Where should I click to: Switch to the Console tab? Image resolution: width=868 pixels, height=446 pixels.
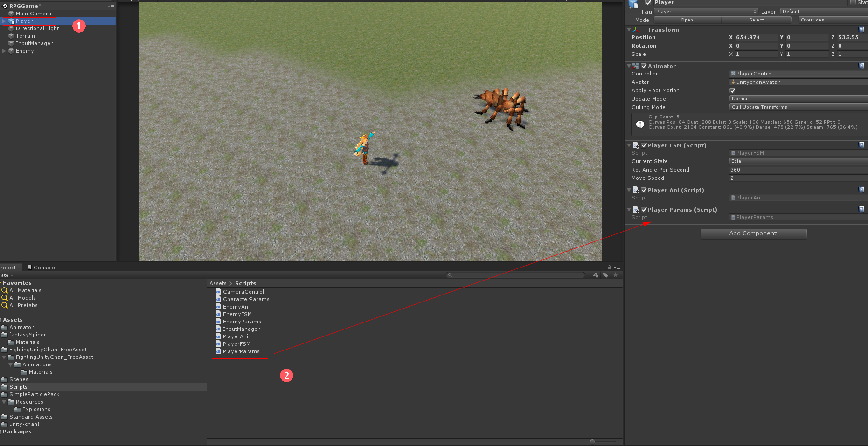[41, 268]
